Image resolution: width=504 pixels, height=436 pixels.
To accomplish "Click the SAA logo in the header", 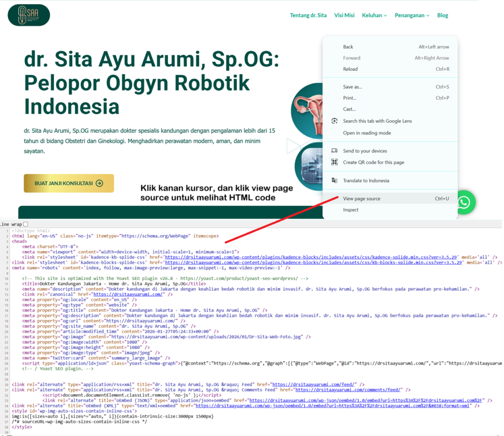I will point(29,15).
